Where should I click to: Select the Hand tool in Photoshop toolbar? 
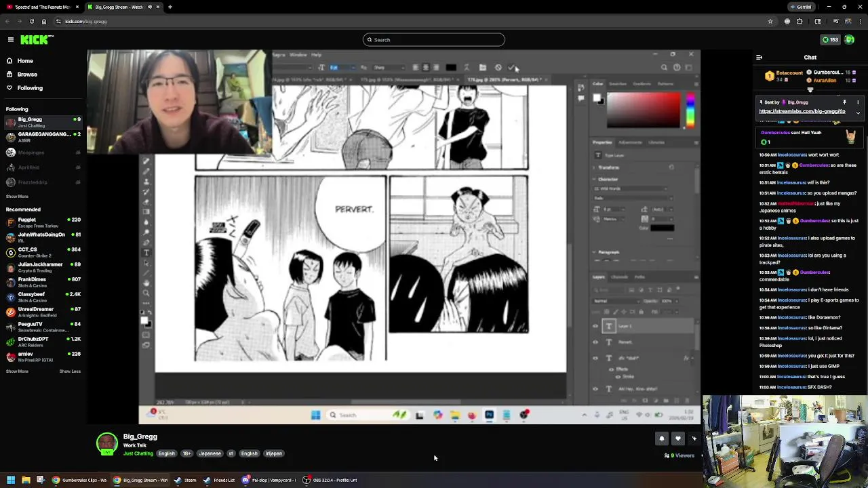[x=146, y=283]
